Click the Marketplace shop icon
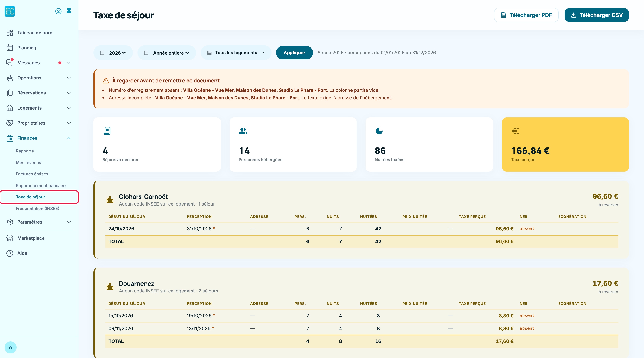The image size is (644, 358). 10,238
